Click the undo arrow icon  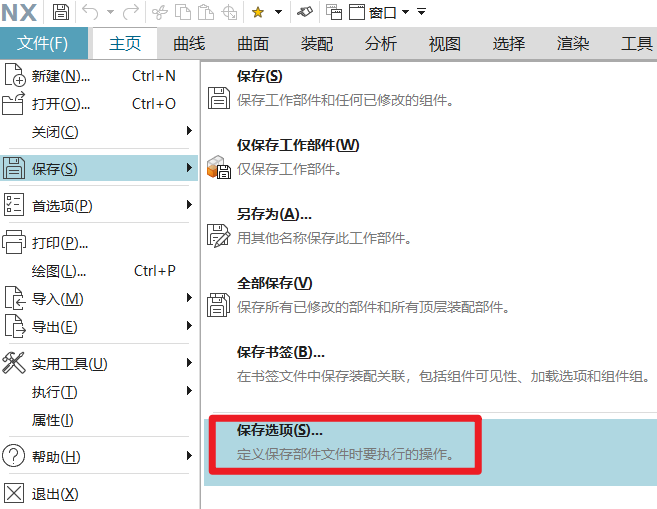(90, 13)
